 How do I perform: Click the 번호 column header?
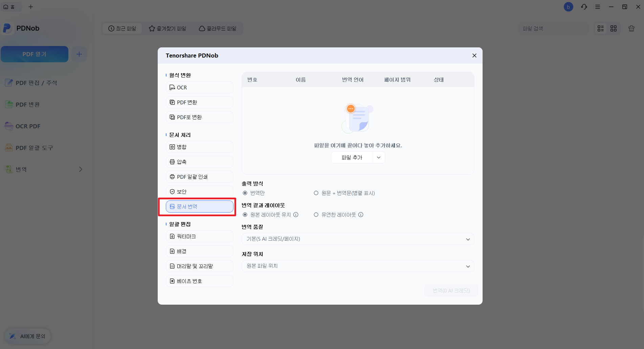point(252,80)
